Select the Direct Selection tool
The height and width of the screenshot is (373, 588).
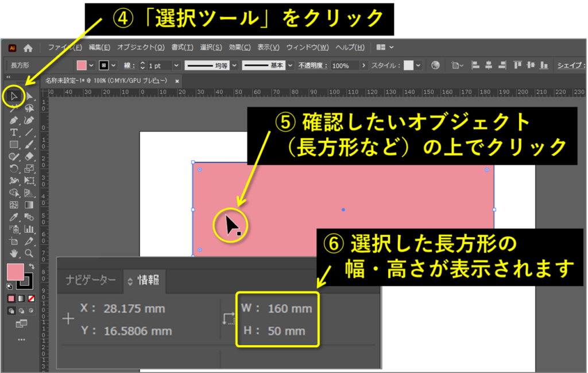(x=29, y=97)
